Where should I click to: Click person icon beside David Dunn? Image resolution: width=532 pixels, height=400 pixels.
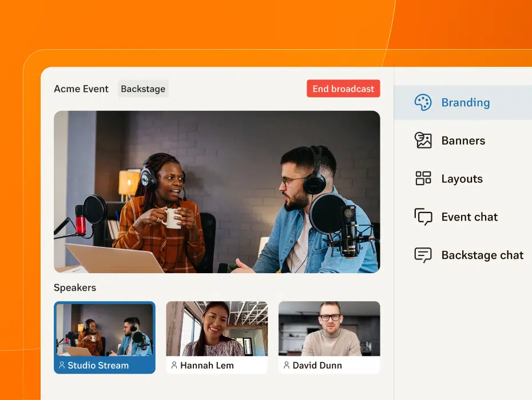pos(287,365)
